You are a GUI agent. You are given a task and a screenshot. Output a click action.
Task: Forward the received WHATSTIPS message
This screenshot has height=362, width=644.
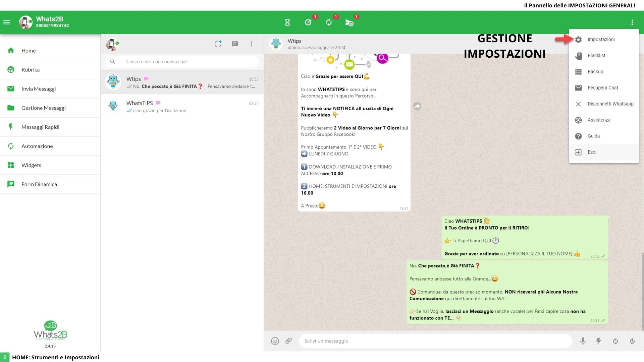[x=417, y=106]
